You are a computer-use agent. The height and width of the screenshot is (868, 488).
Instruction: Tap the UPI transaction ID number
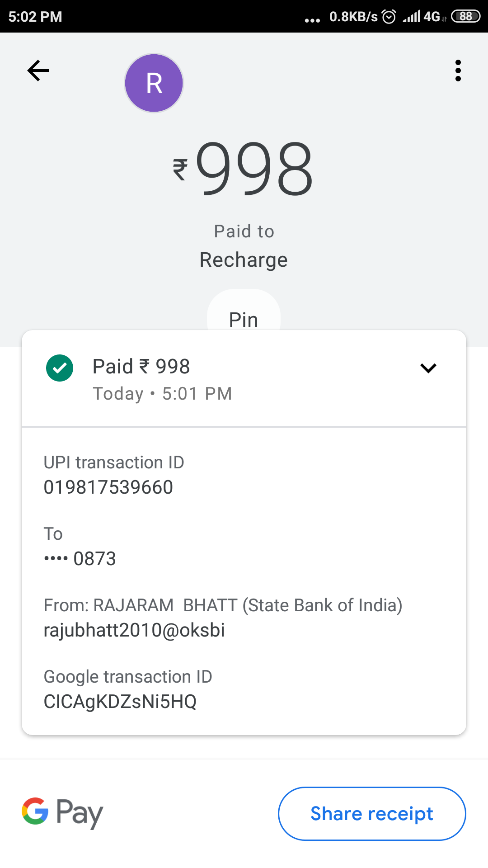[108, 487]
